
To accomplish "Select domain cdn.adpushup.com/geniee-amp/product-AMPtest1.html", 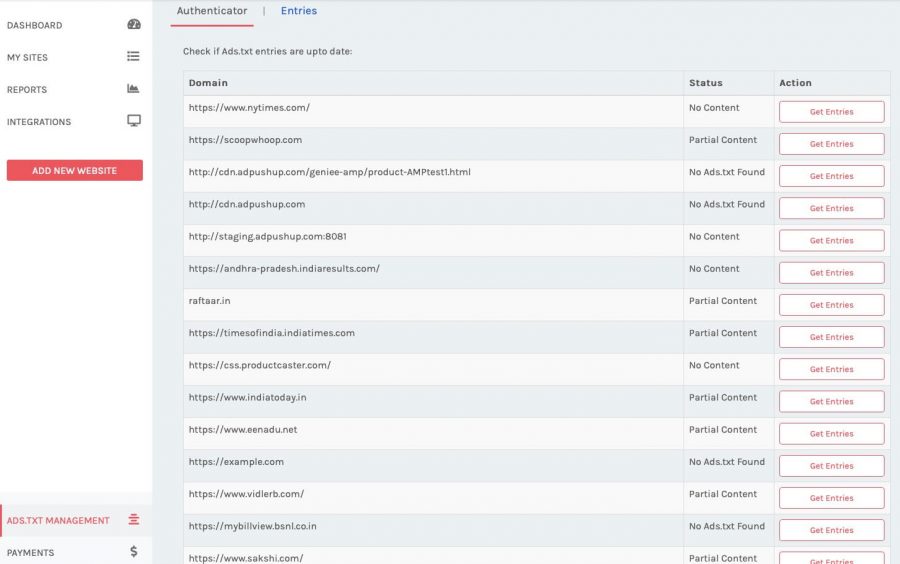I will (329, 172).
